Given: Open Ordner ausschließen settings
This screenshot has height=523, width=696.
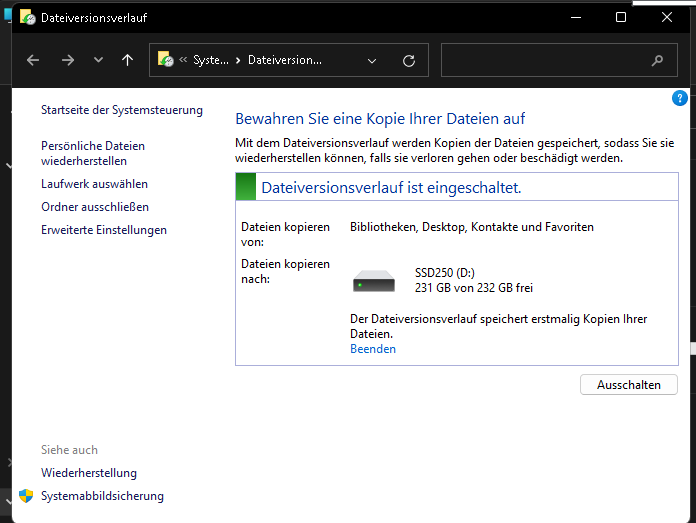Looking at the screenshot, I should [x=95, y=207].
